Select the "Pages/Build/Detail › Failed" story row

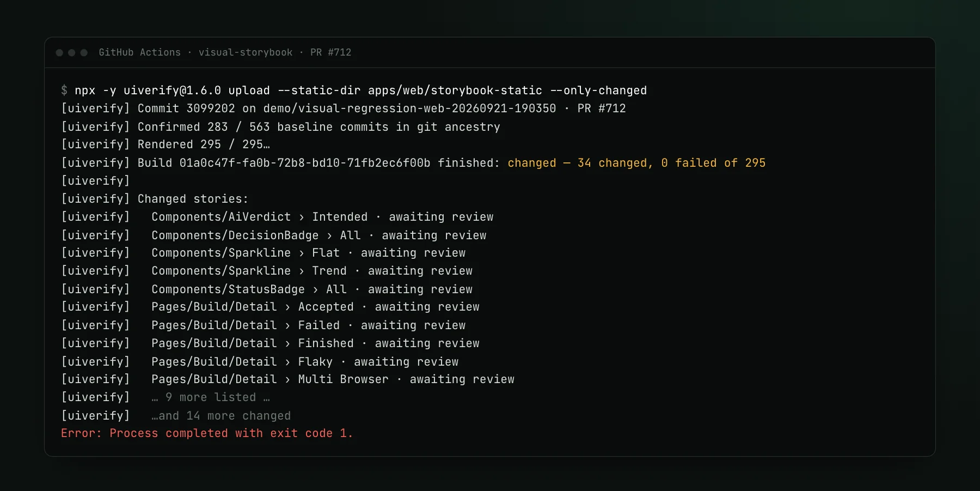pos(264,325)
